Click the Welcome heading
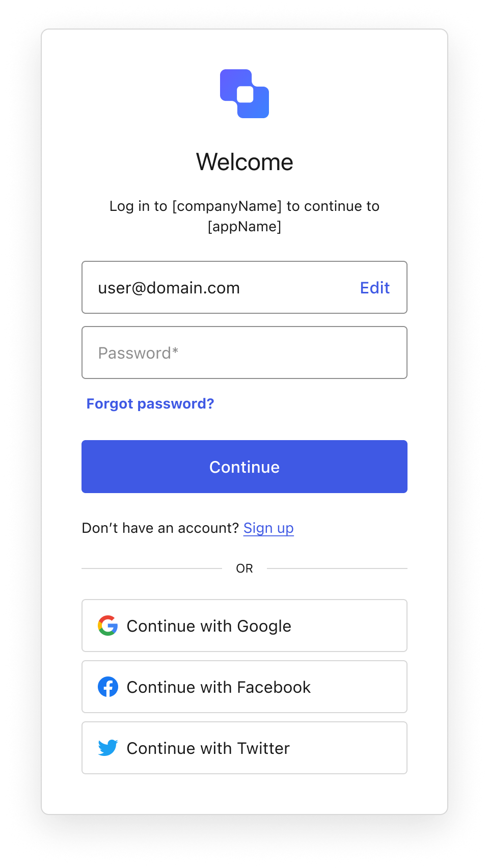Screen dimensions: 489x868 pyautogui.click(x=244, y=162)
